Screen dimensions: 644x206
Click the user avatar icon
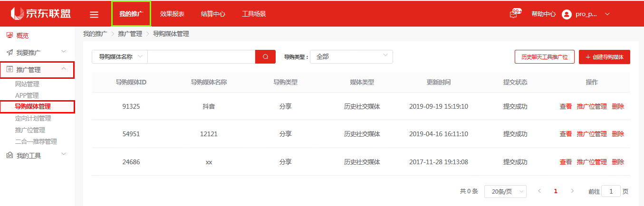[567, 14]
